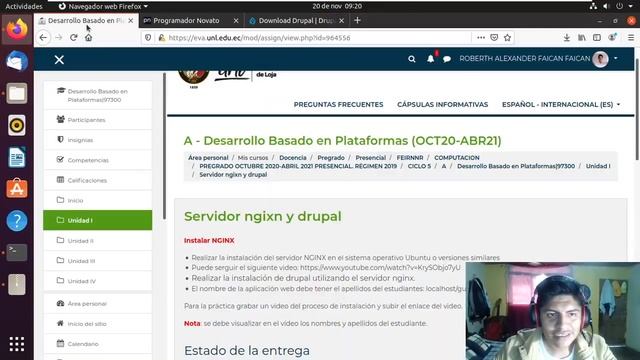Open Firefox library icon
The height and width of the screenshot is (360, 640).
click(x=582, y=38)
